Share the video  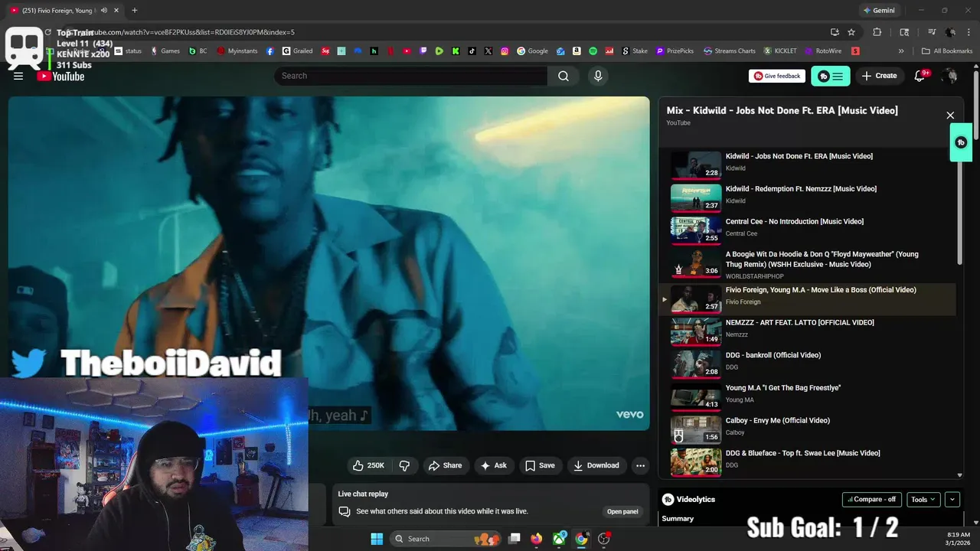445,465
